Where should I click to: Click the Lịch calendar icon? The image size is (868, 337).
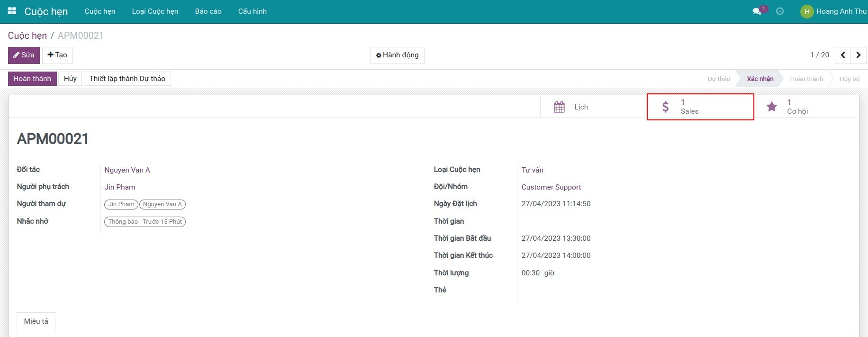tap(559, 107)
